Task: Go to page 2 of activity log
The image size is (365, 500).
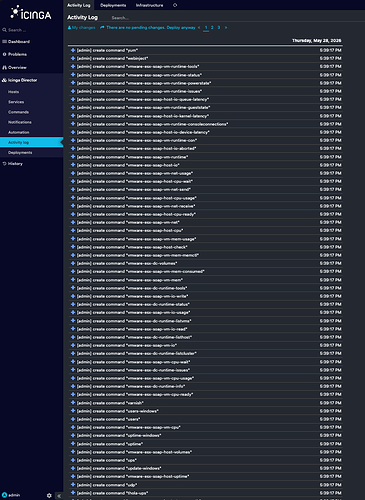Action: tap(212, 28)
